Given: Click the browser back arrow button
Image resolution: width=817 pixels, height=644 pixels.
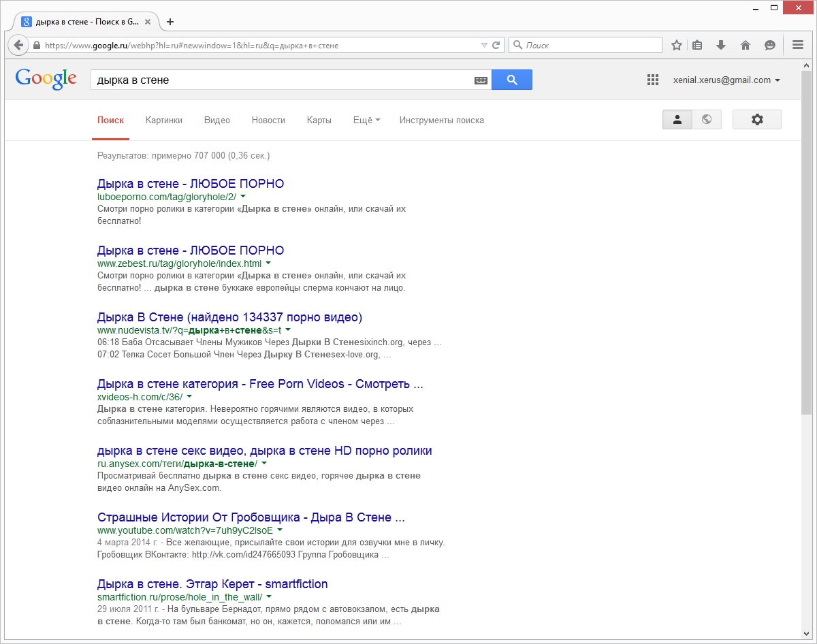Looking at the screenshot, I should [19, 46].
